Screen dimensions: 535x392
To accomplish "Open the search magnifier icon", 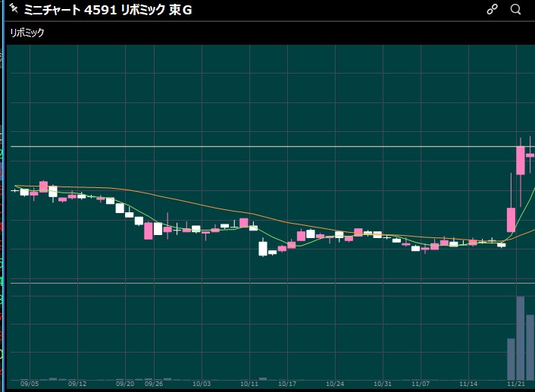I will pyautogui.click(x=515, y=9).
